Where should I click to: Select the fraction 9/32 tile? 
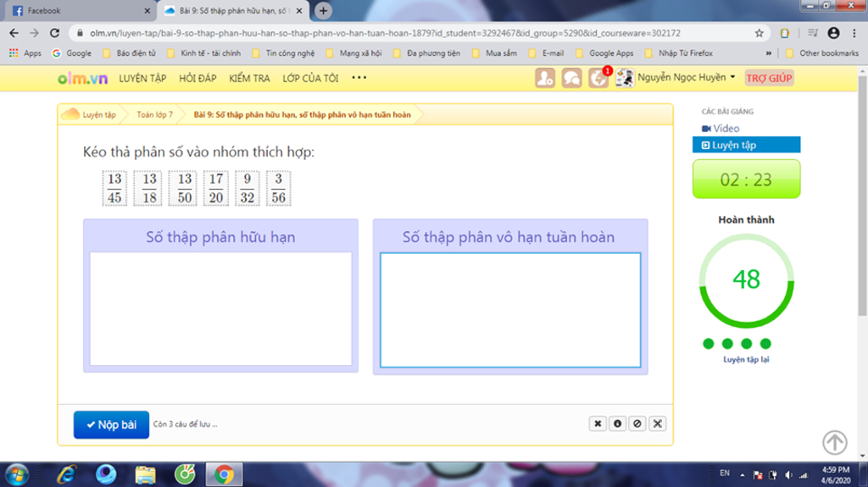pyautogui.click(x=247, y=188)
